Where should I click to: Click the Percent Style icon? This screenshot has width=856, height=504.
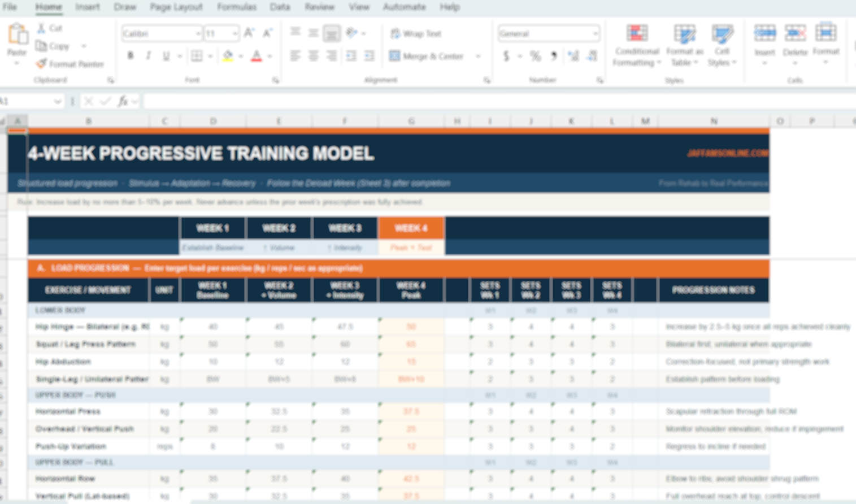[535, 56]
